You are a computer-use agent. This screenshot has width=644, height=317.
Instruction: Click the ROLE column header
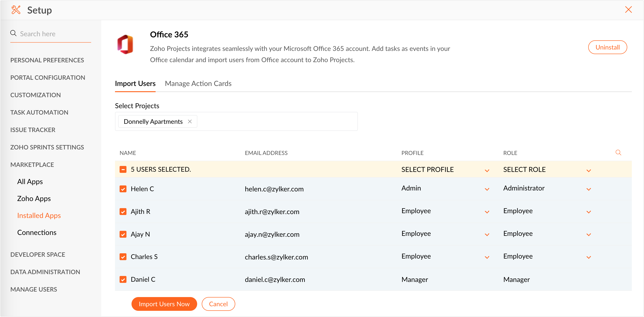click(510, 153)
